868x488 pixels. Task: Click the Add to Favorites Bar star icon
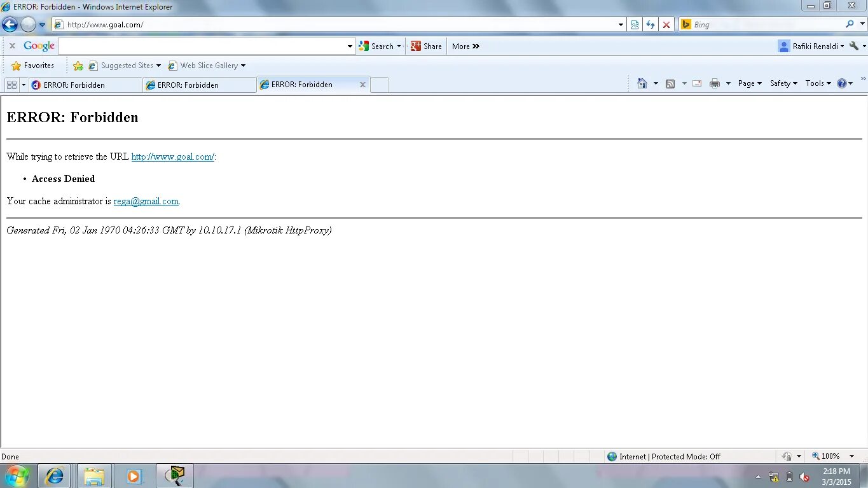tap(78, 66)
